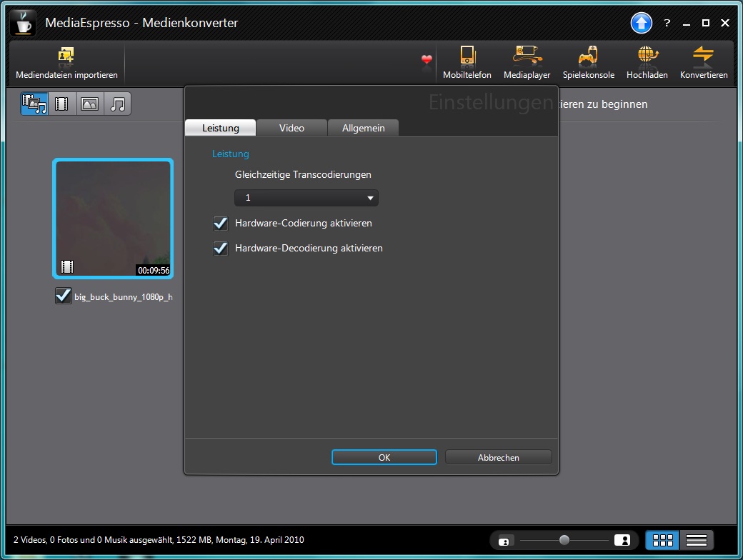Select the big_buck_bunny video thumbnail
Viewport: 743px width, 560px height.
click(x=113, y=219)
